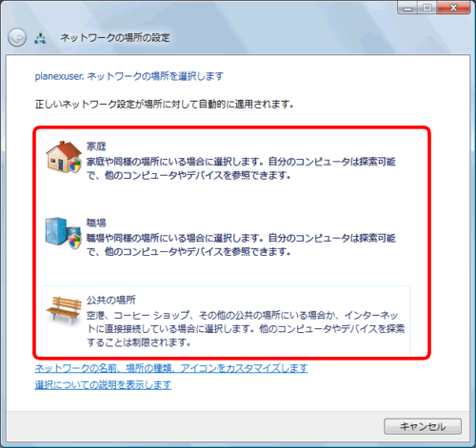Select the 職場 network location title

(96, 223)
